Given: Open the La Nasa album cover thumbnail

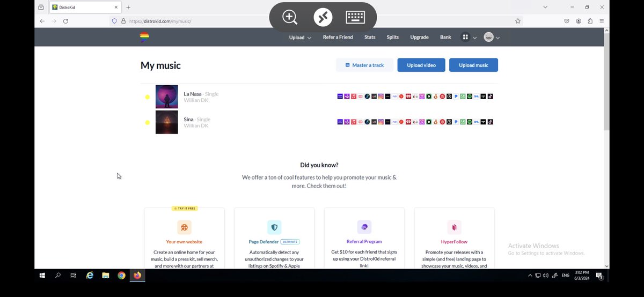Looking at the screenshot, I should tap(166, 96).
